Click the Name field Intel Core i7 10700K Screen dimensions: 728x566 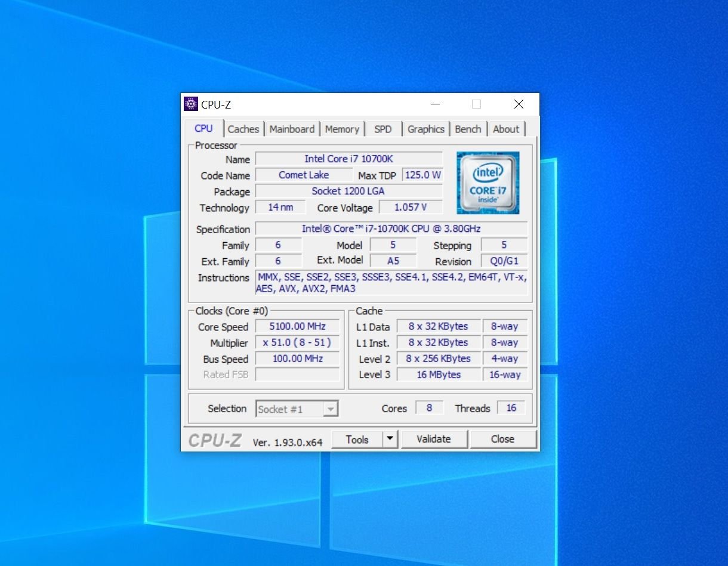(x=349, y=159)
